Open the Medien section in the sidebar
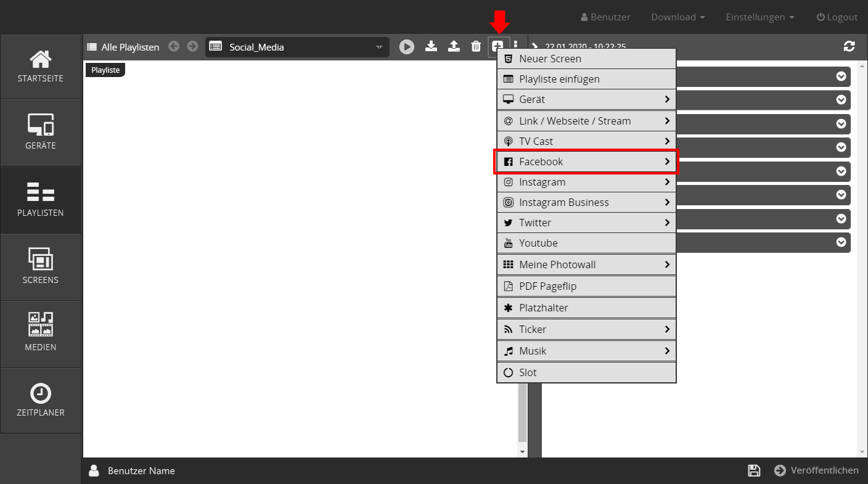The height and width of the screenshot is (484, 868). tap(41, 334)
